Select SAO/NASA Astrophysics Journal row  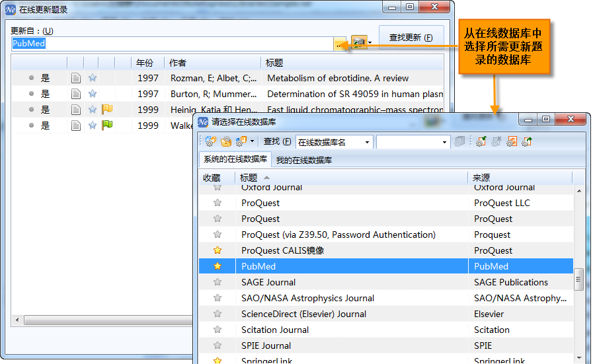click(x=386, y=298)
